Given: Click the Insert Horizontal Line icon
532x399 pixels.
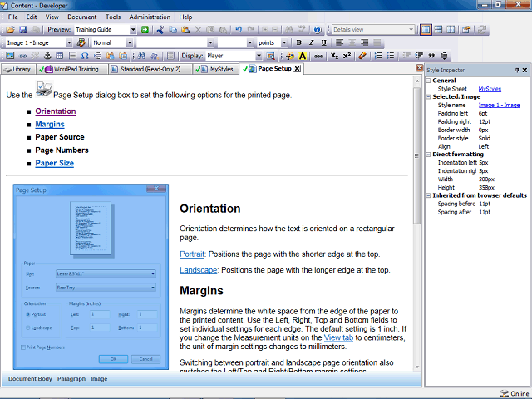Looking at the screenshot, I should pos(72,56).
